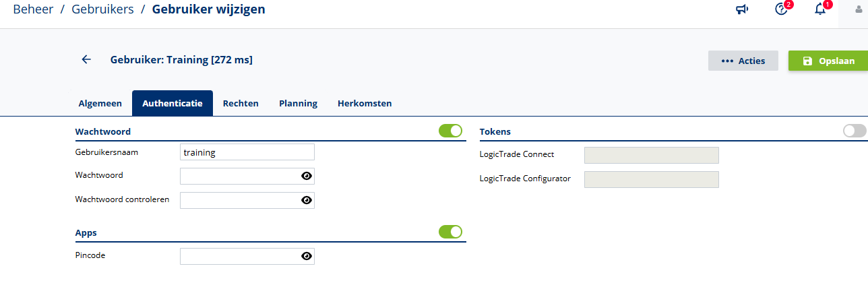Disable the Wachtwoord section toggle
This screenshot has height=287, width=868.
coord(450,131)
